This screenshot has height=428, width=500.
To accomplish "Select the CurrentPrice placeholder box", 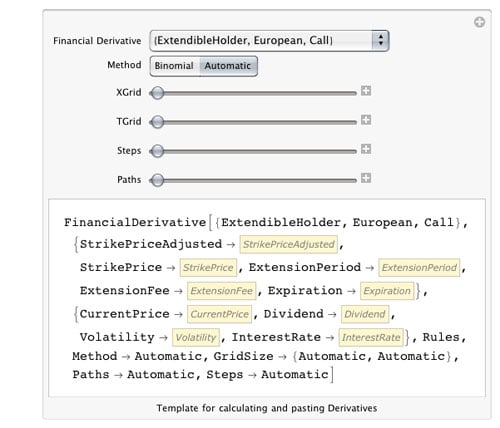I will click(219, 314).
